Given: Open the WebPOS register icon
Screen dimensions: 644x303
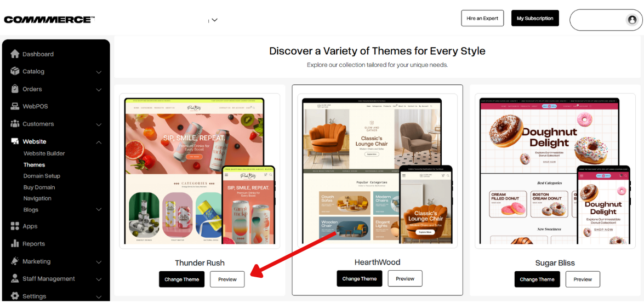Looking at the screenshot, I should pos(15,106).
